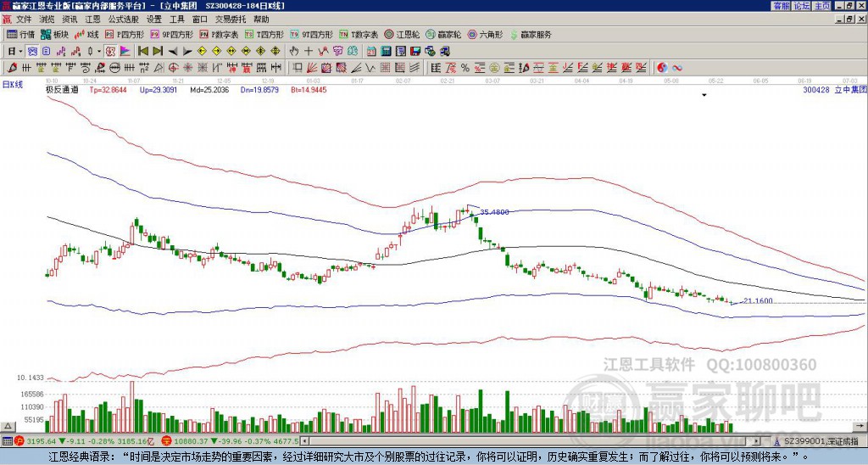Switch to the K线 chart view

86,34
